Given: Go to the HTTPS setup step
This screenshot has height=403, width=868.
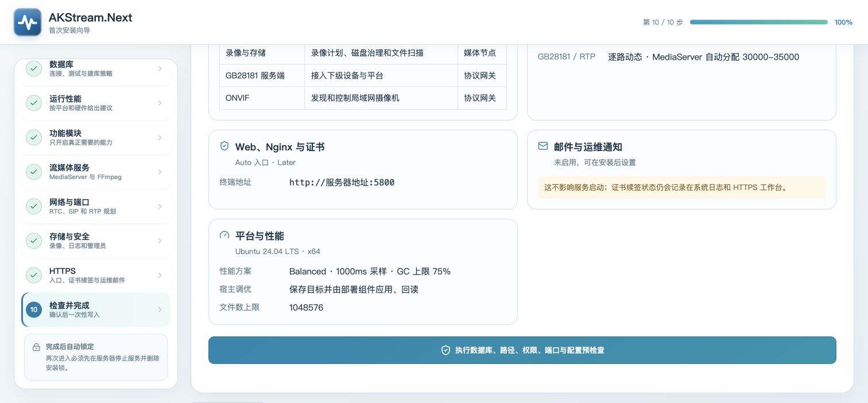Looking at the screenshot, I should 96,276.
